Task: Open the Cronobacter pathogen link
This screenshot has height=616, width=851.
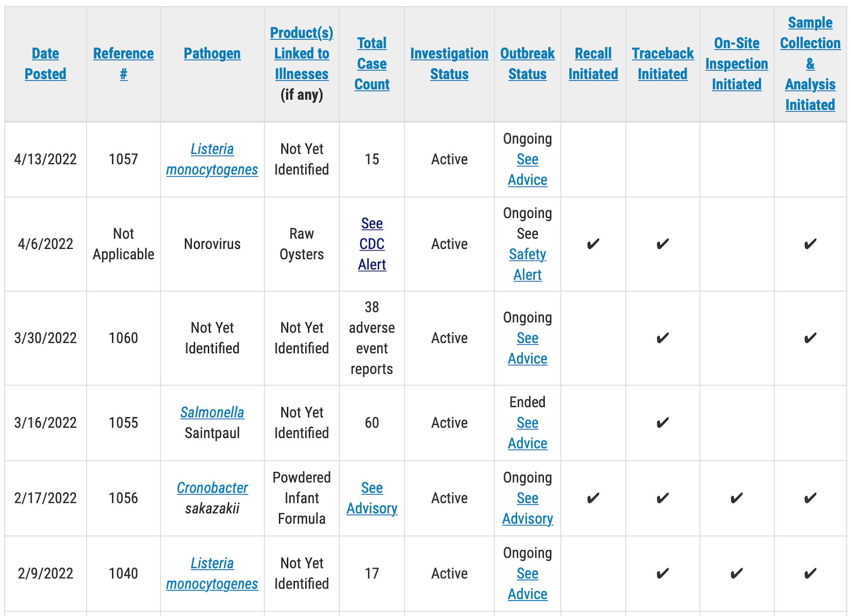Action: pyautogui.click(x=212, y=487)
